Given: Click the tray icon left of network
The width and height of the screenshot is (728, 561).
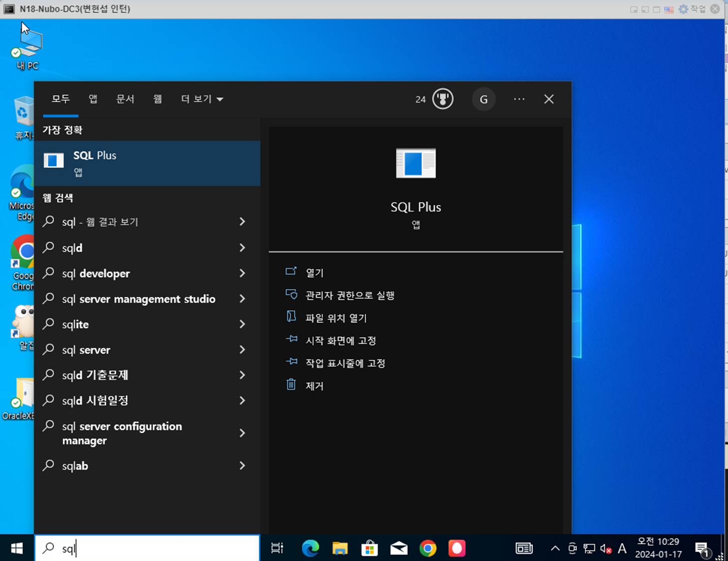Looking at the screenshot, I should [x=572, y=549].
